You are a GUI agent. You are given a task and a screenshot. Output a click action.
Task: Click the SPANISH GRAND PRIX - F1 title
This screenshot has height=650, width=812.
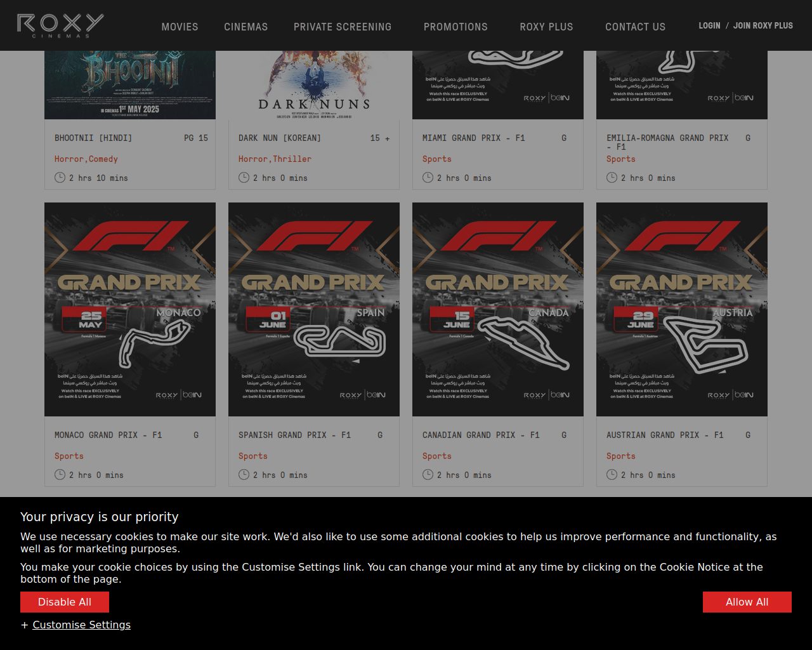click(x=294, y=435)
